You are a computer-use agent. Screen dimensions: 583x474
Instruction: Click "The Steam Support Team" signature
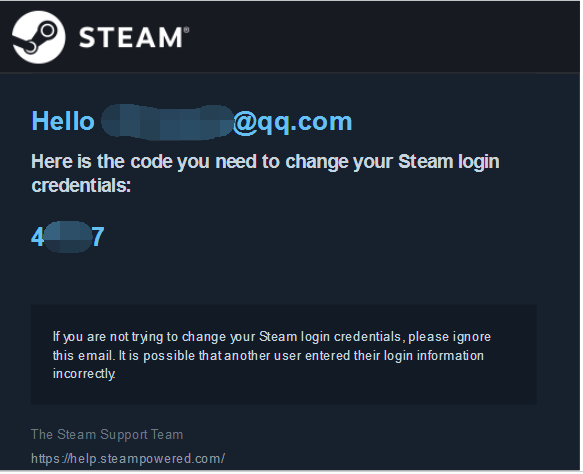tap(107, 435)
